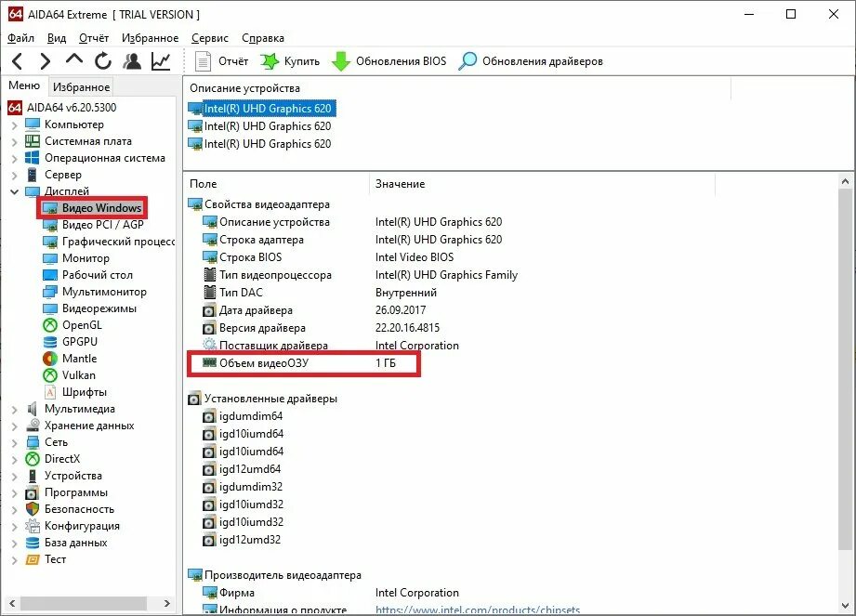Open the intel.com products link

(478, 610)
